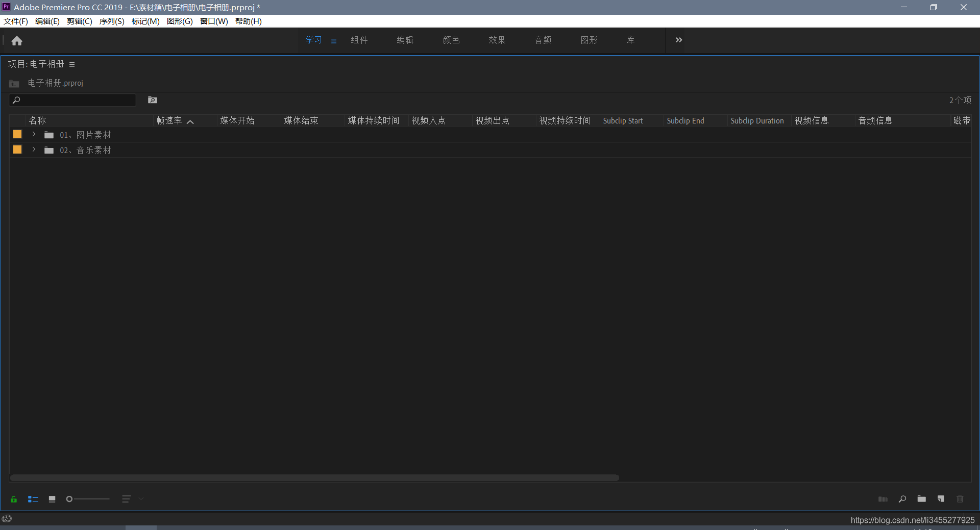Select the 01、图片素材 folder icon
This screenshot has width=980, height=530.
pos(49,135)
